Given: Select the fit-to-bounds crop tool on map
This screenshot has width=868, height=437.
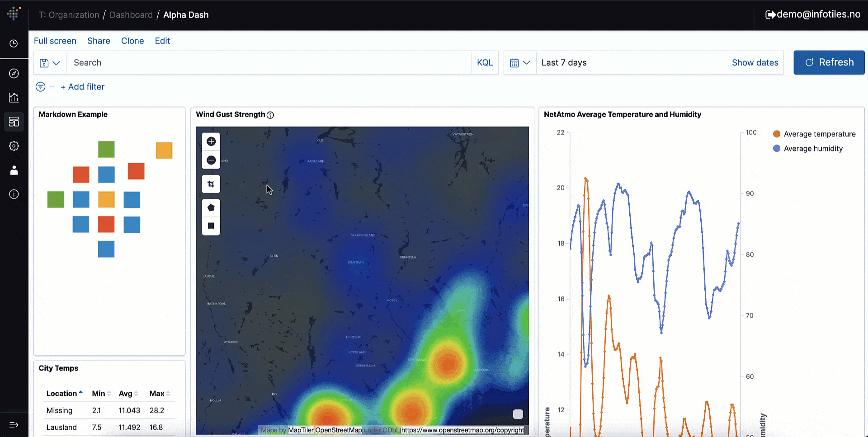Looking at the screenshot, I should (x=211, y=184).
